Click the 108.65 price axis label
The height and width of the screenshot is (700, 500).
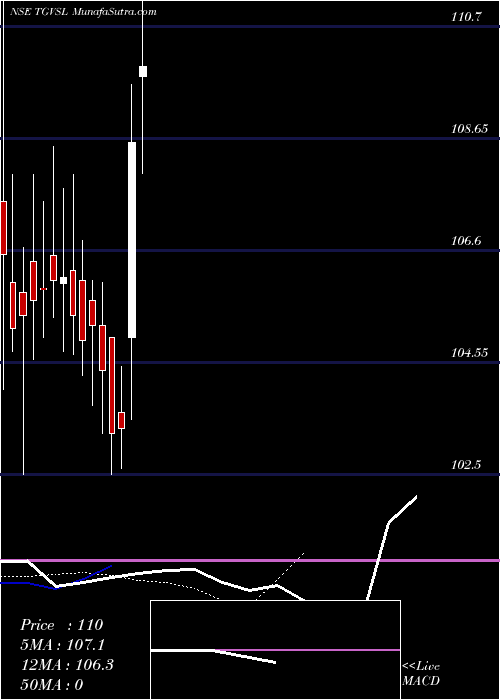click(x=470, y=129)
